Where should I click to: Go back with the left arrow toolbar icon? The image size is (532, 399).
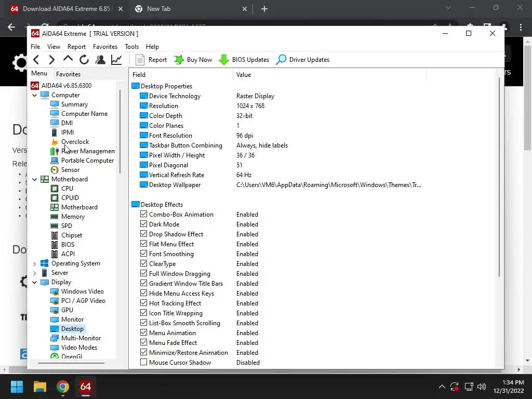coord(36,60)
